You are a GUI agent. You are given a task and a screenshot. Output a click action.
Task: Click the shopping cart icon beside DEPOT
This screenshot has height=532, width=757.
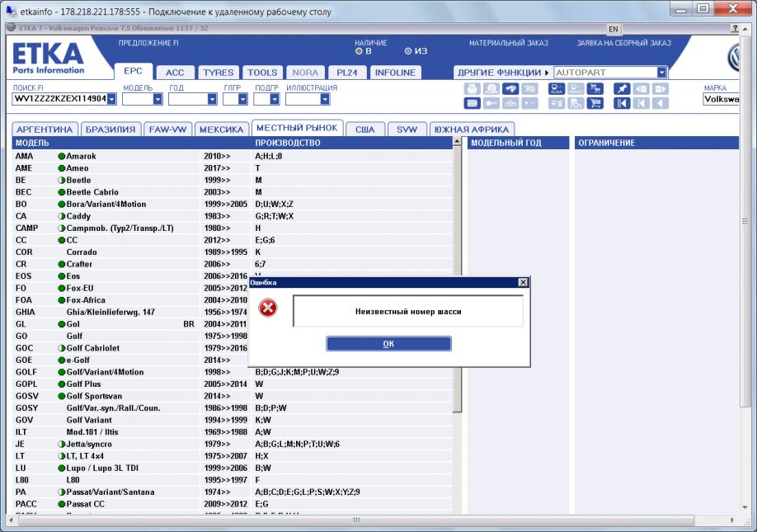[595, 89]
